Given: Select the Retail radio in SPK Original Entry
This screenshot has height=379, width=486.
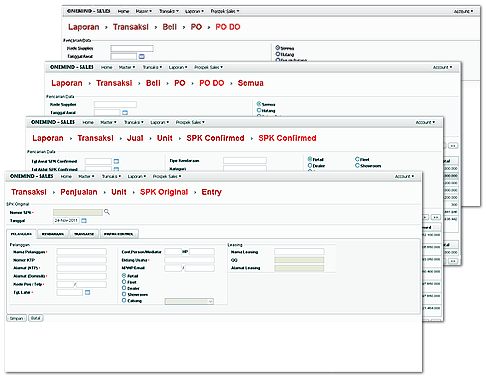Looking at the screenshot, I should tap(124, 276).
